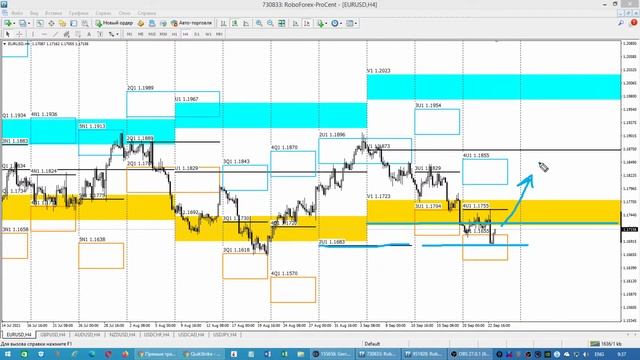The width and height of the screenshot is (640, 360).
Task: Select the cursor arrow tool
Action: pyautogui.click(x=7, y=34)
